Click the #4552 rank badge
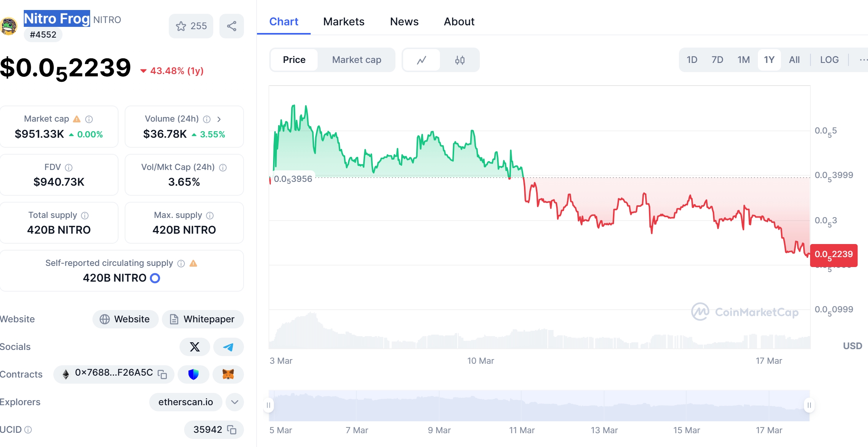 pyautogui.click(x=43, y=35)
